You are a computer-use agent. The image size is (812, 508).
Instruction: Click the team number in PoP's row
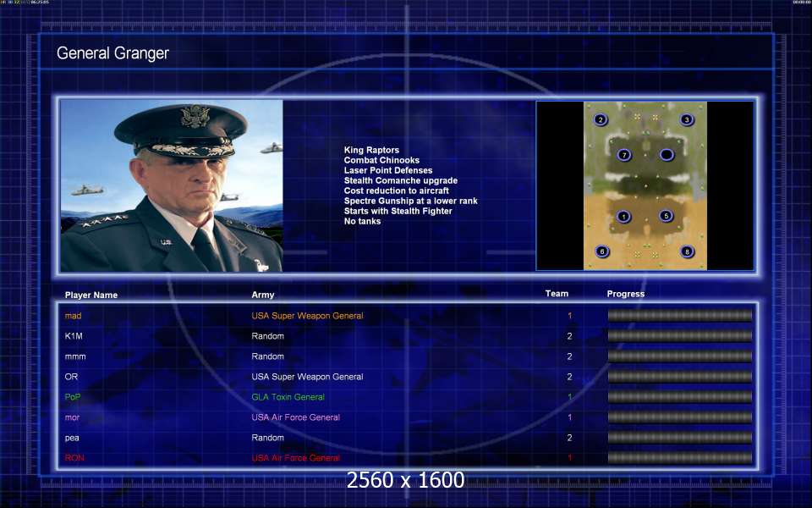(569, 397)
